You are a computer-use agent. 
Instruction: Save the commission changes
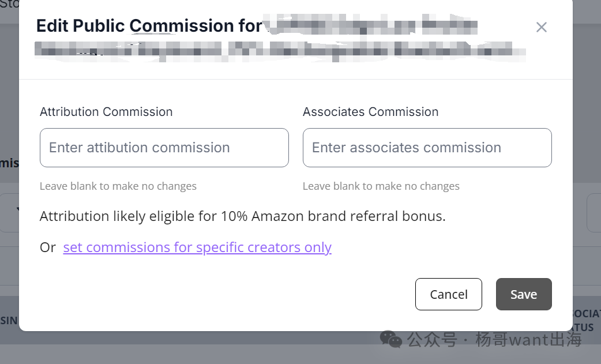[523, 294]
